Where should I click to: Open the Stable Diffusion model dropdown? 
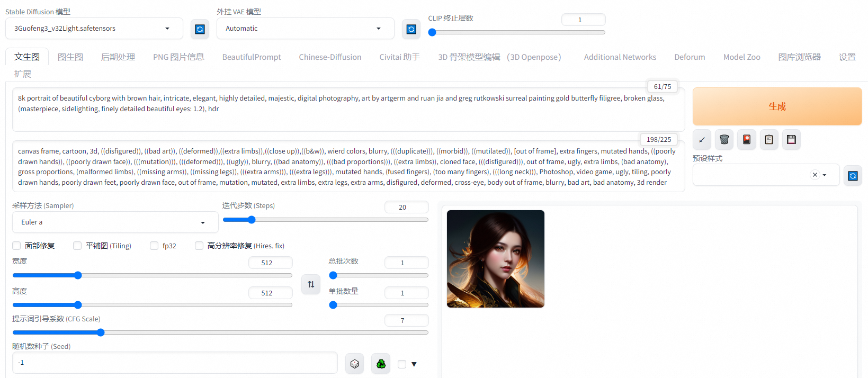pos(94,29)
